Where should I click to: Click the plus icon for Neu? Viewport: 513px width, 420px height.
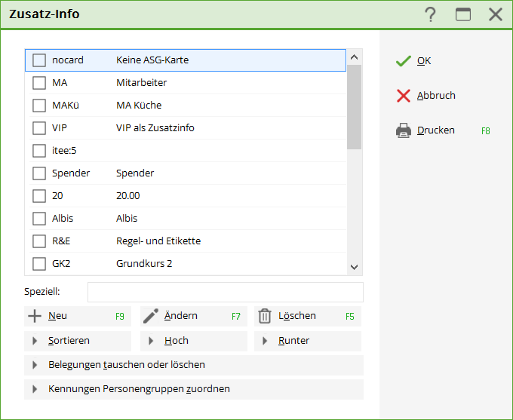tap(35, 316)
